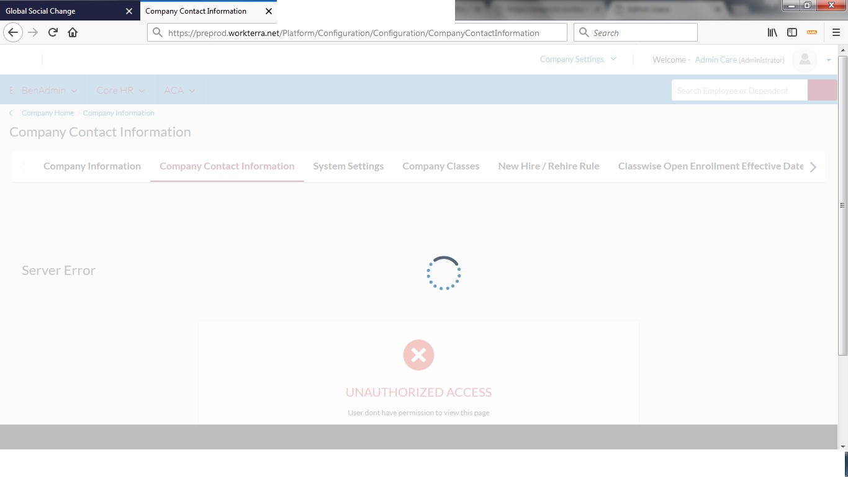Switch to the System Settings tab
The height and width of the screenshot is (504, 848).
pos(348,166)
